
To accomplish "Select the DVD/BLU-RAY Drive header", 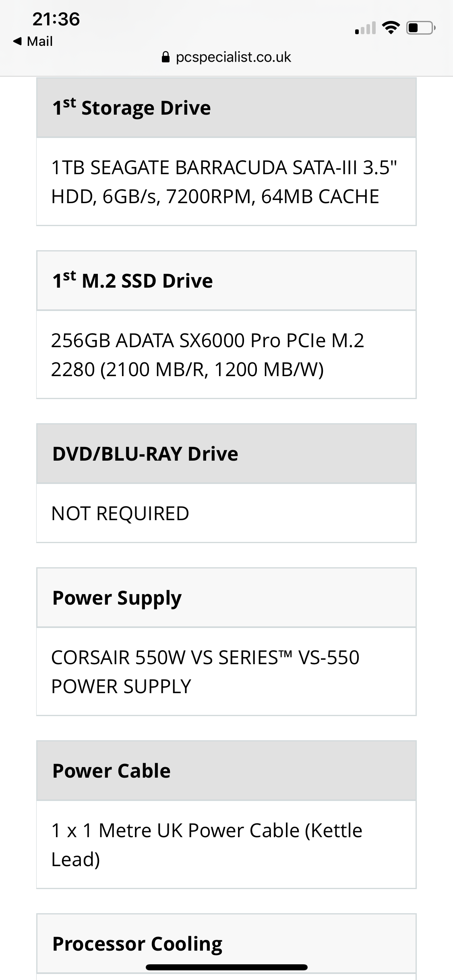I will pyautogui.click(x=226, y=454).
